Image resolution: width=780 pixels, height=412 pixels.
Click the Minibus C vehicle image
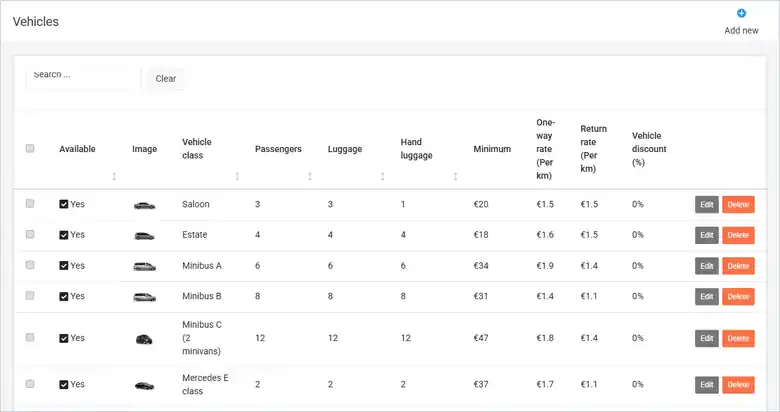tap(144, 339)
